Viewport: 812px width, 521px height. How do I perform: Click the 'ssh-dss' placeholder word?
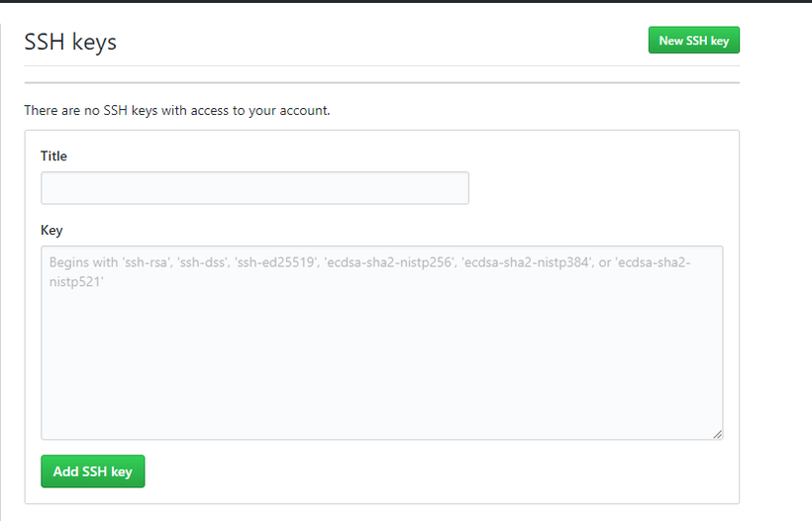[204, 262]
